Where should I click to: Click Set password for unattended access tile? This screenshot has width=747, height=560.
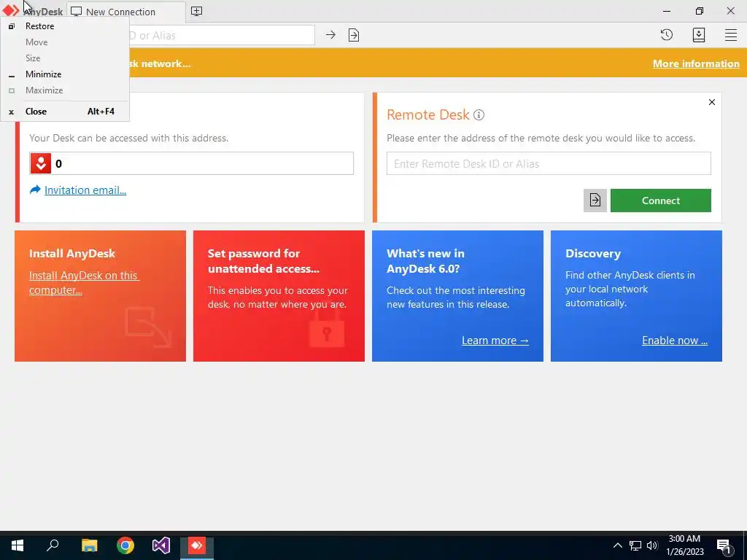(x=279, y=296)
